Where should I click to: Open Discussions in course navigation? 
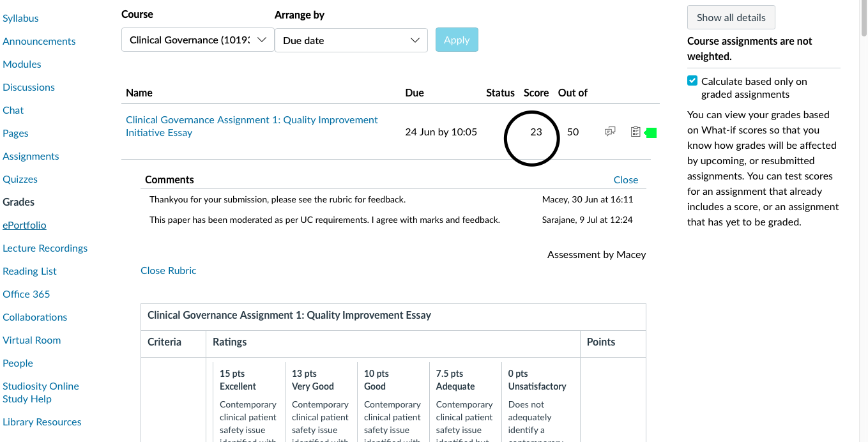[29, 87]
